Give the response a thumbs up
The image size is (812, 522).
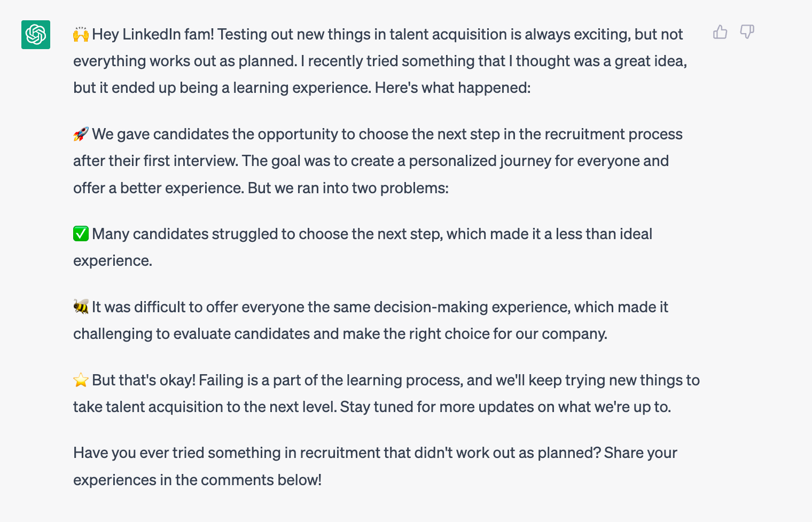(720, 32)
